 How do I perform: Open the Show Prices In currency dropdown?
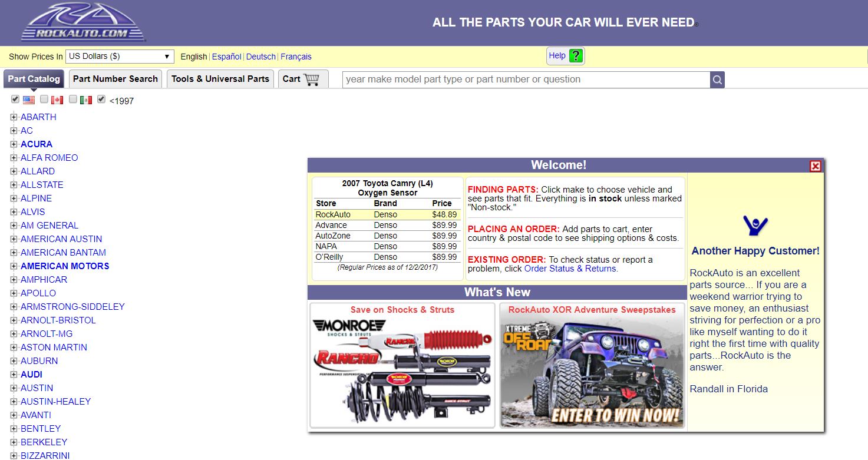pos(120,57)
